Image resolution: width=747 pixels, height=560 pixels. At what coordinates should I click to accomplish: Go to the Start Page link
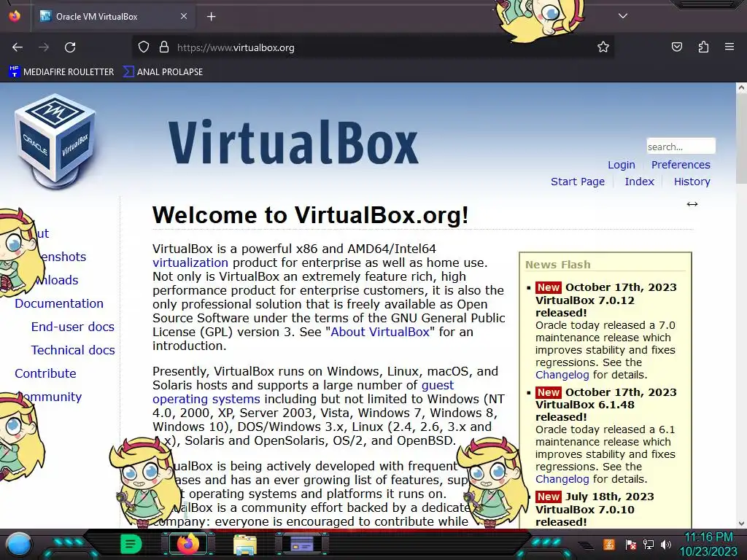click(x=578, y=182)
